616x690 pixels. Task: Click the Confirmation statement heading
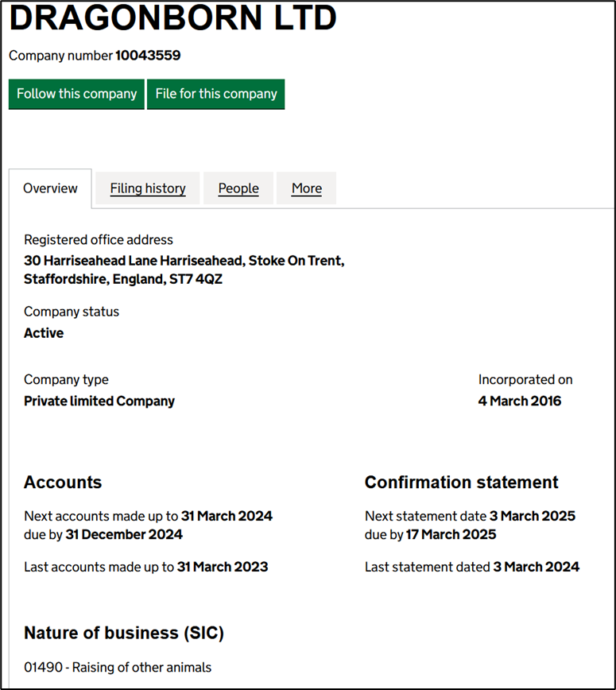coord(462,483)
